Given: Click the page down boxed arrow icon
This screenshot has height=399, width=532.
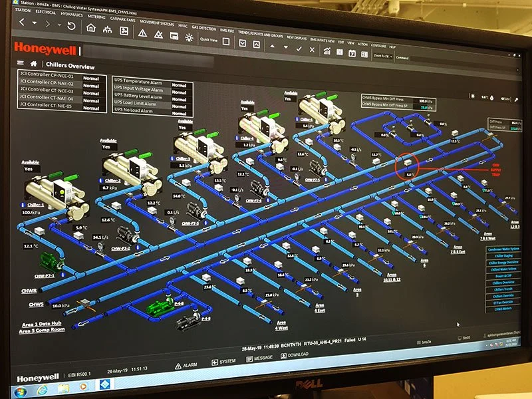Looking at the screenshot, I should (x=242, y=43).
